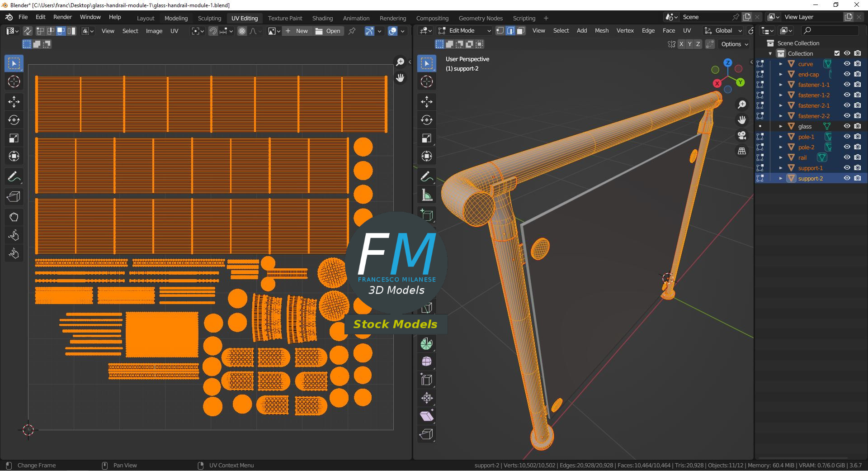Switch to the Modeling workspace tab
The width and height of the screenshot is (868, 471).
click(176, 18)
